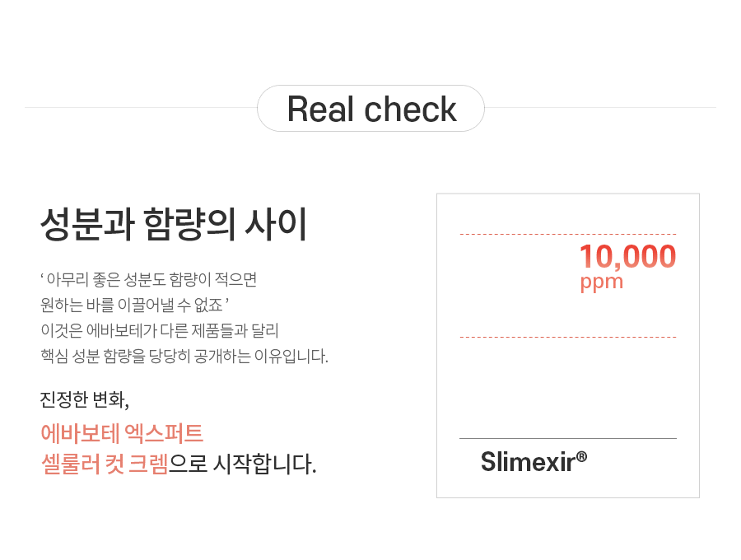Click the text 으로 시작합니다.
The height and width of the screenshot is (560, 741).
pyautogui.click(x=242, y=464)
